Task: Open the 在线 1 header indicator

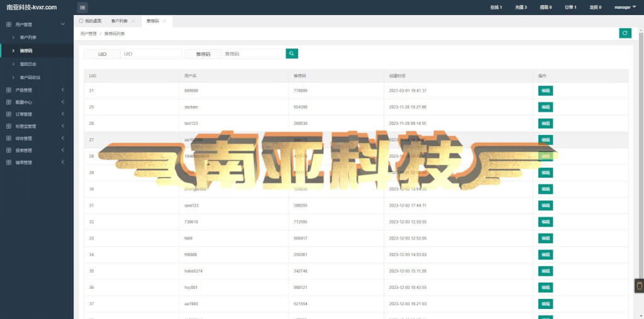Action: click(x=496, y=8)
